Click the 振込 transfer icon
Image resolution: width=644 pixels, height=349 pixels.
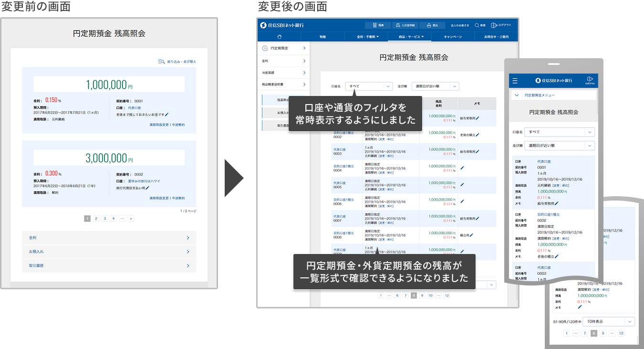point(431,25)
